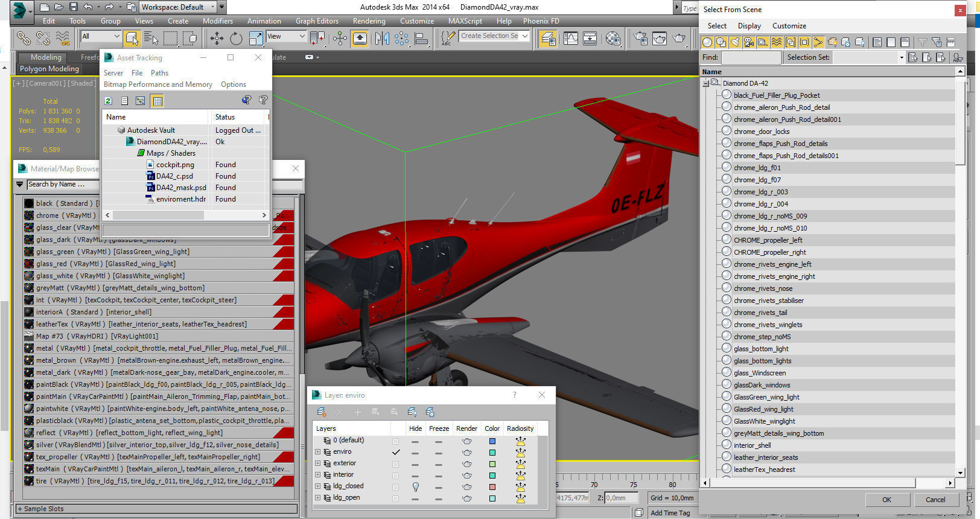
Task: Toggle Hide lightbulb on ldg_closed layer
Action: (x=415, y=486)
